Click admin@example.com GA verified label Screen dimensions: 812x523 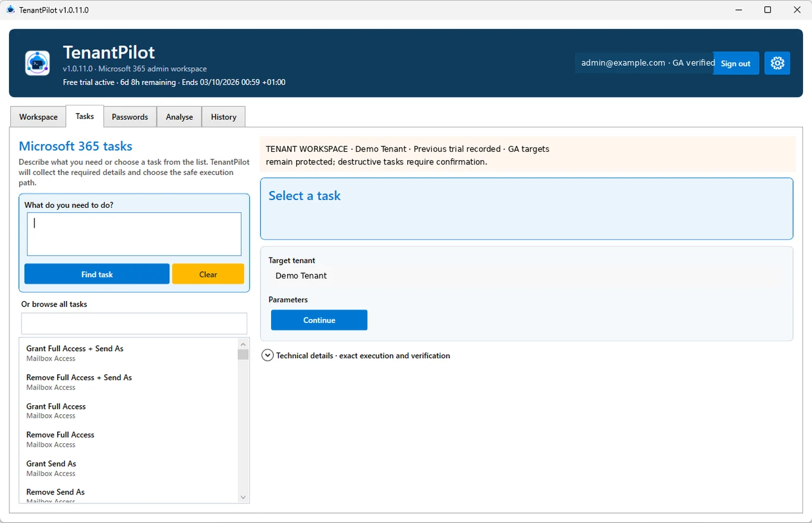[x=648, y=62]
